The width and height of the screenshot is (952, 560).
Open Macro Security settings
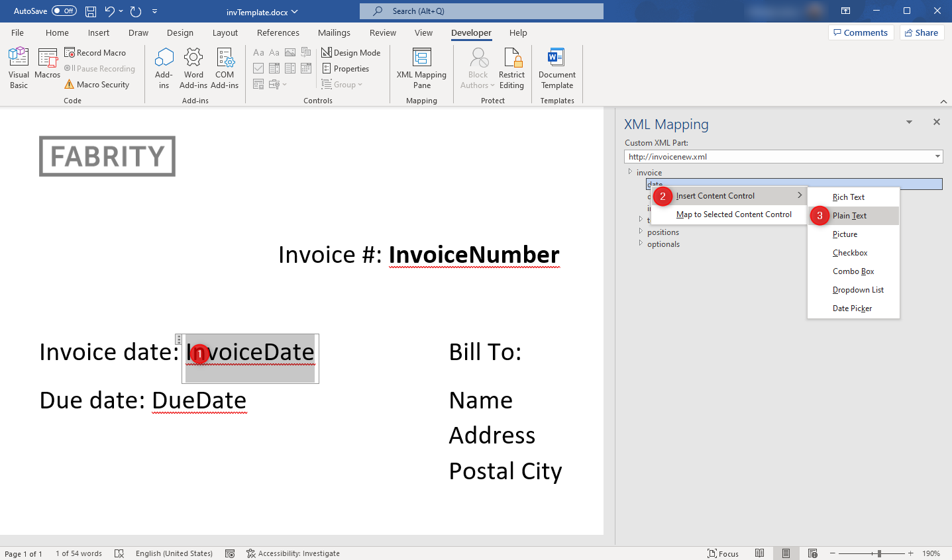click(x=97, y=85)
